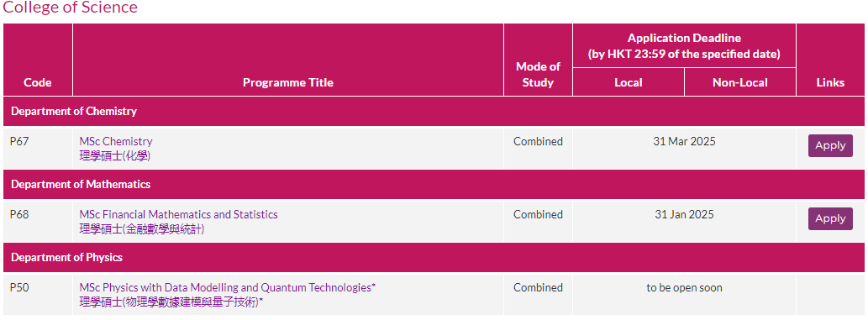
Task: Click the Apply button for MSc Chemistry
Action: pyautogui.click(x=830, y=145)
